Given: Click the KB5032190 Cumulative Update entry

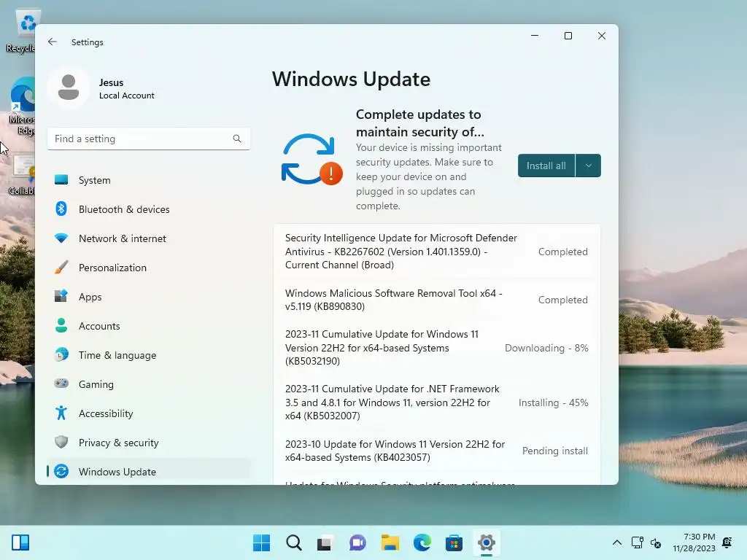Looking at the screenshot, I should (x=437, y=348).
